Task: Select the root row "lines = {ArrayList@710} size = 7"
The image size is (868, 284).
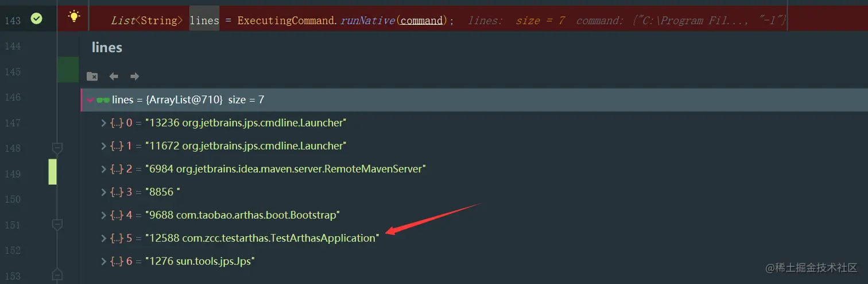Action: pos(474,100)
